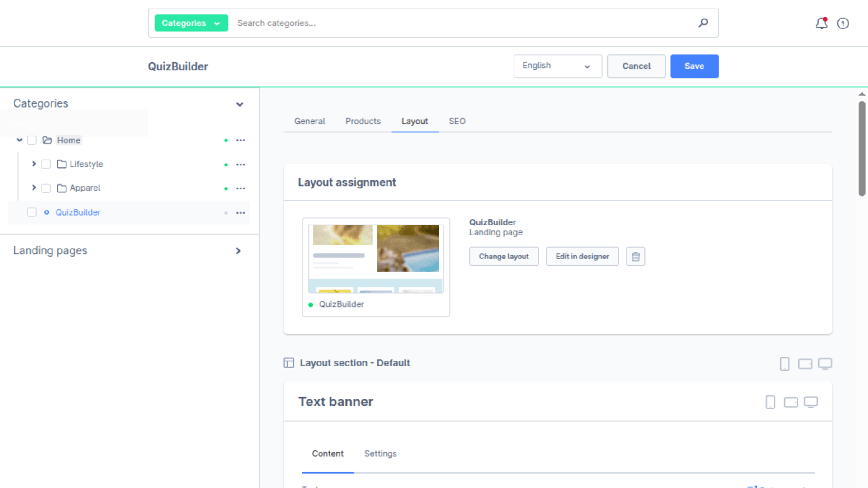Image resolution: width=868 pixels, height=488 pixels.
Task: Click the search magnifier icon
Action: point(703,23)
